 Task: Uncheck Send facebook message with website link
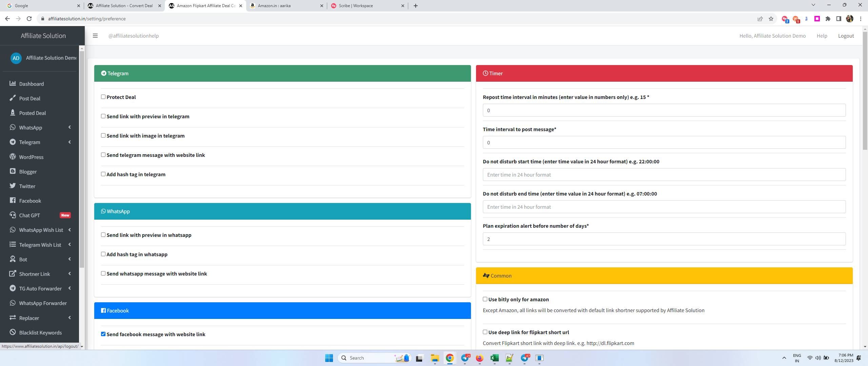coord(103,334)
